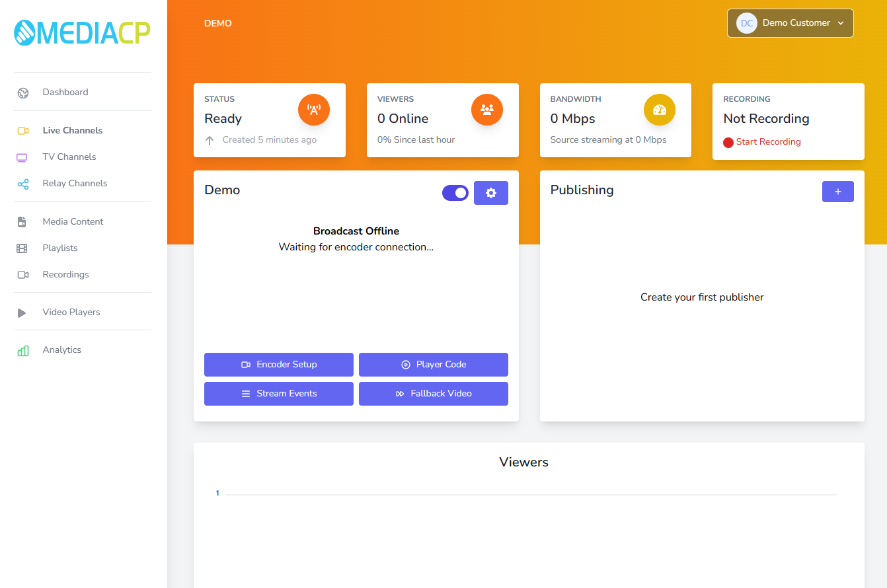Open Analytics via the chart icon
This screenshot has width=887, height=588.
click(23, 349)
